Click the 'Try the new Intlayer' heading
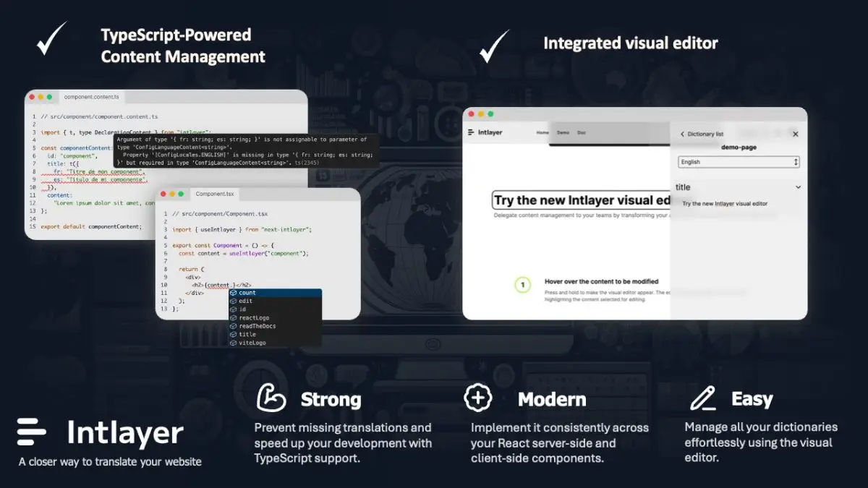Screen dimensions: 868x488 click(582, 200)
